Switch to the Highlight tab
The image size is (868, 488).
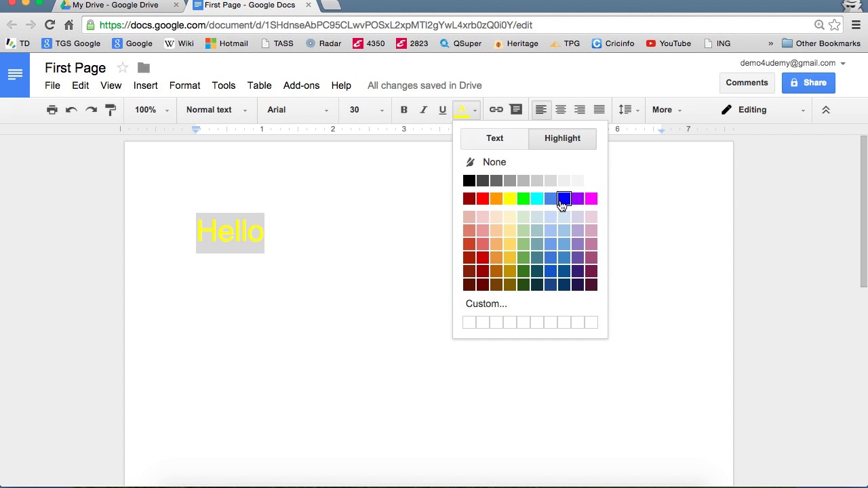pos(562,138)
